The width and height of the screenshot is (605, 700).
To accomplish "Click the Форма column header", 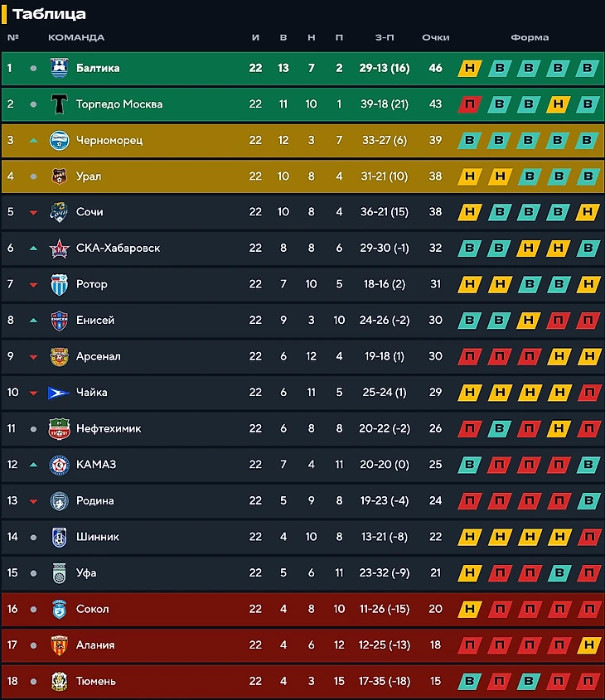I will click(x=530, y=37).
